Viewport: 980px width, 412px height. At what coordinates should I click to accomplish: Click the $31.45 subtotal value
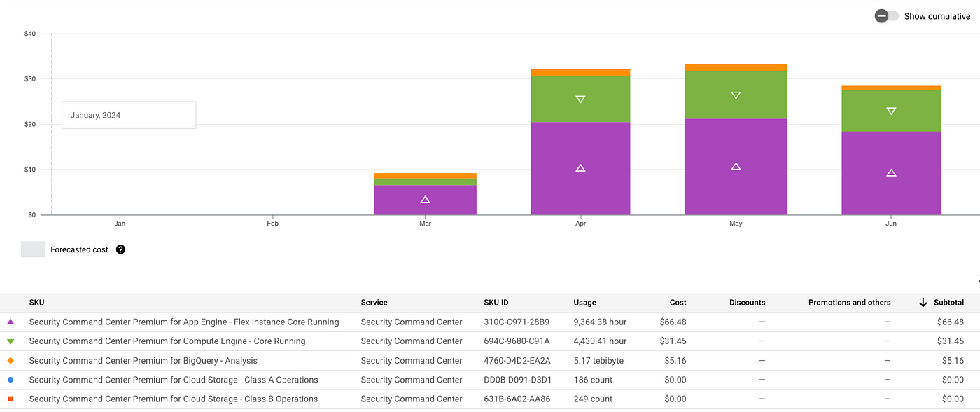(950, 341)
